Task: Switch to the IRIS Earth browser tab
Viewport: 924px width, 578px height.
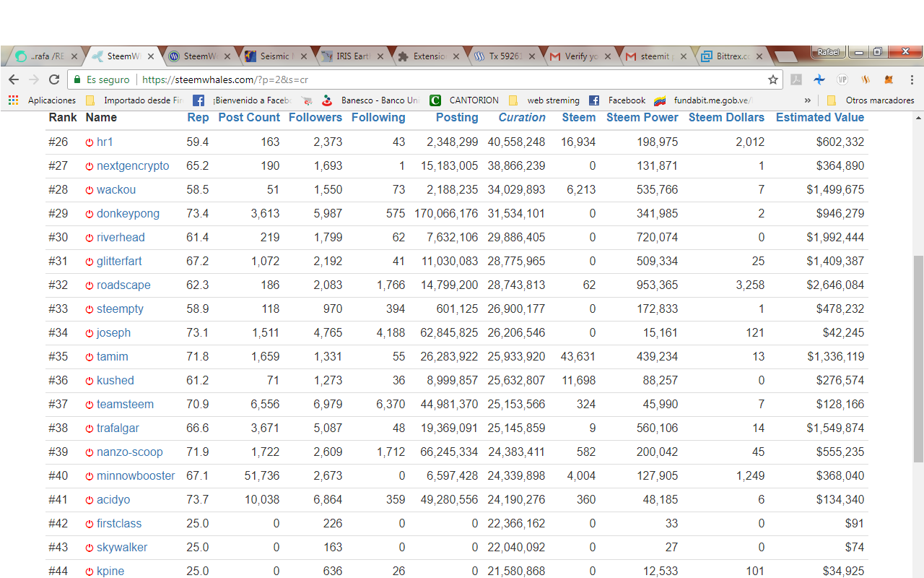Action: tap(352, 56)
